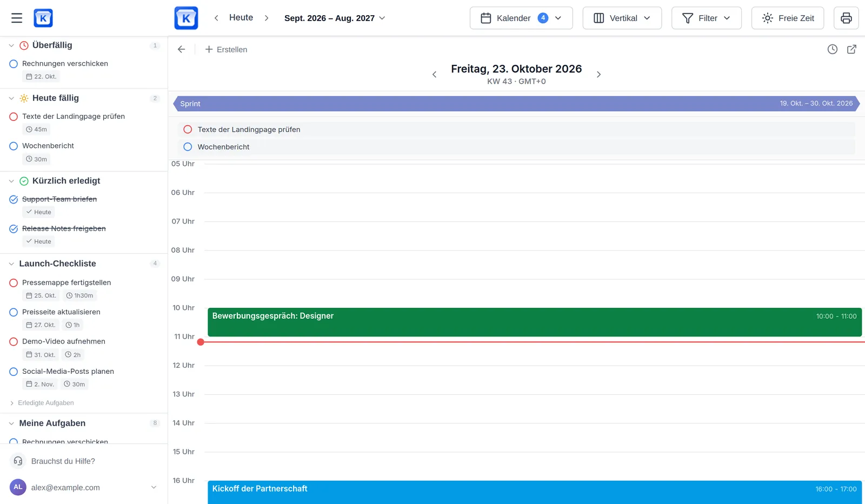Click the overdue clock icon

point(24,45)
